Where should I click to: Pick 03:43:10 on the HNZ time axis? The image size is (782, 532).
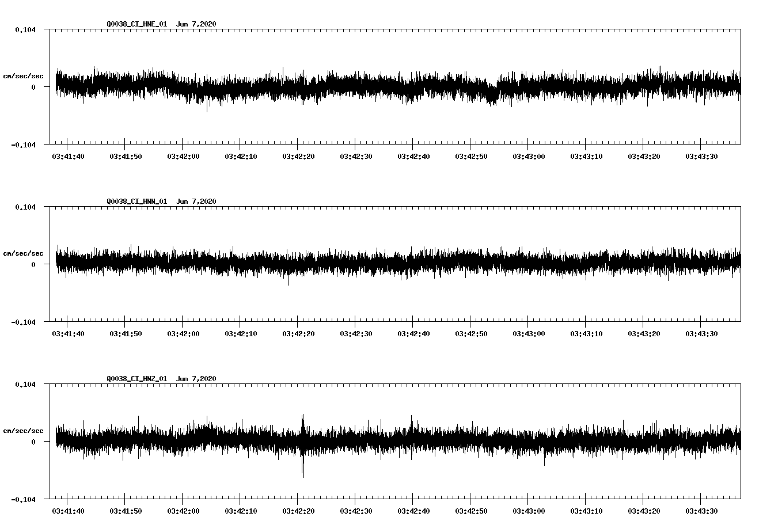pyautogui.click(x=586, y=511)
